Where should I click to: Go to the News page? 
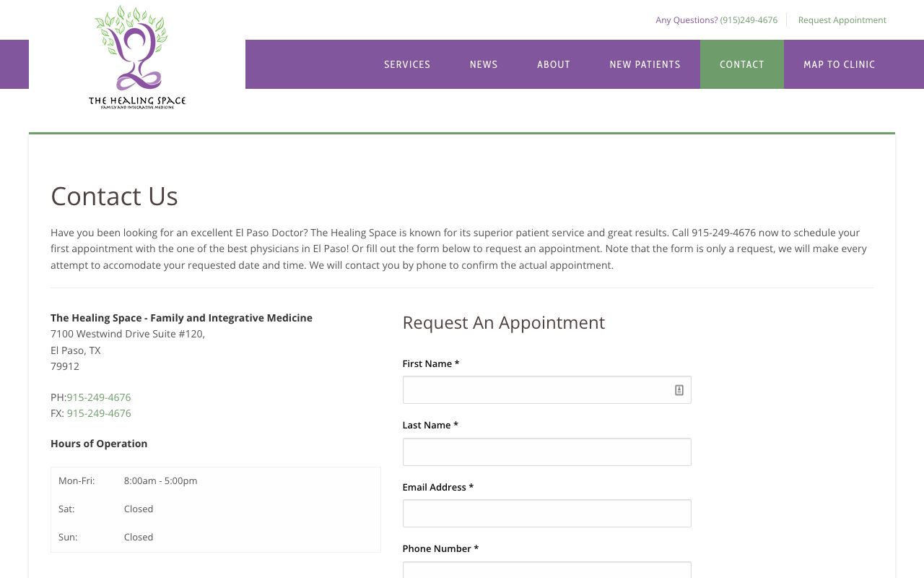pos(484,65)
